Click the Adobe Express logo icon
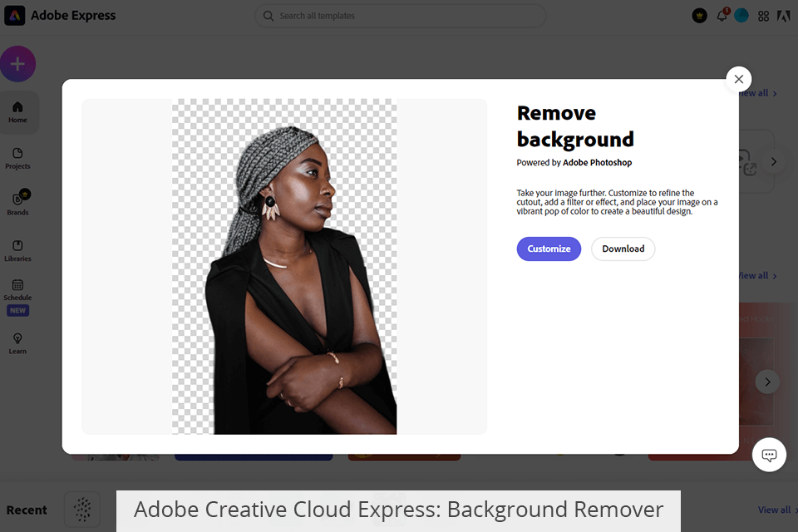This screenshot has width=798, height=532. [15, 16]
